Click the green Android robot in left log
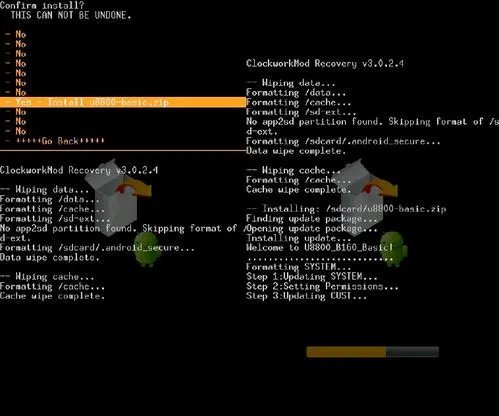The image size is (499, 416). (x=147, y=249)
